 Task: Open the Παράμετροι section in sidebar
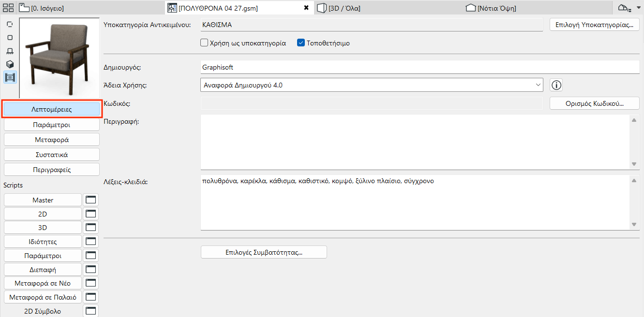click(x=51, y=125)
